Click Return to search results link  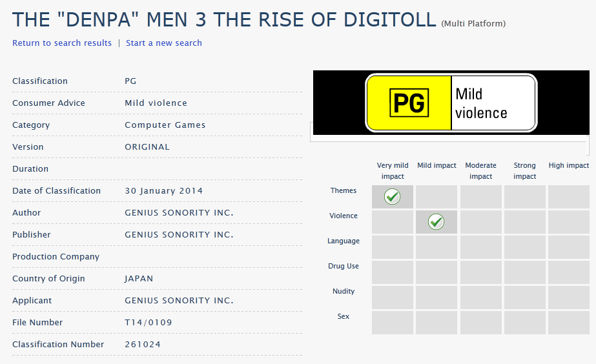pyautogui.click(x=62, y=43)
